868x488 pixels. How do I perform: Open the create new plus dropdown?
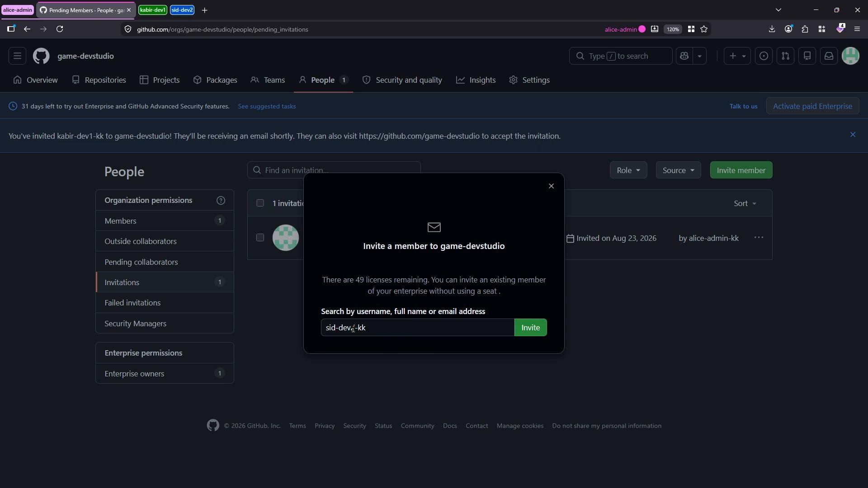737,56
